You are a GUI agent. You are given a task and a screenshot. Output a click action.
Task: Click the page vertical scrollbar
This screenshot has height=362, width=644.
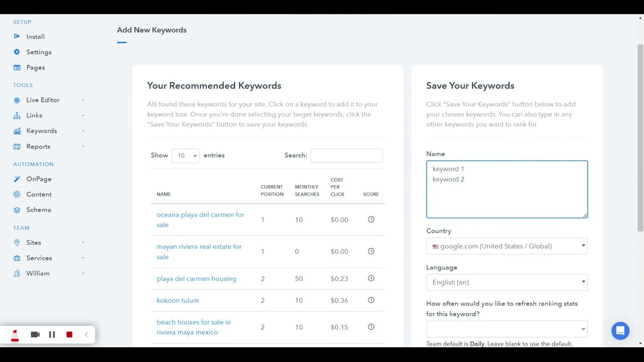640,136
